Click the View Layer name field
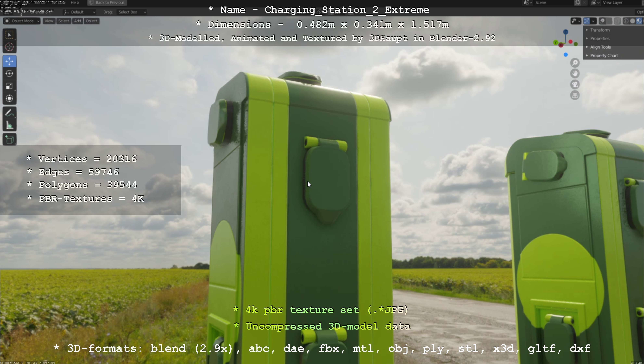644x364 pixels. [x=621, y=3]
